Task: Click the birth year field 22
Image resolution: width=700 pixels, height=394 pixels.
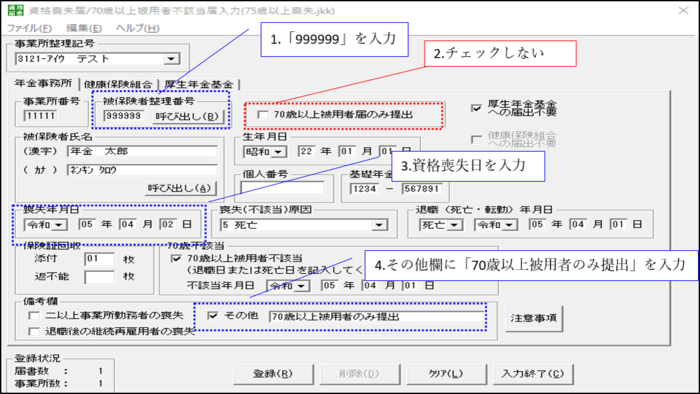Action: pyautogui.click(x=306, y=152)
